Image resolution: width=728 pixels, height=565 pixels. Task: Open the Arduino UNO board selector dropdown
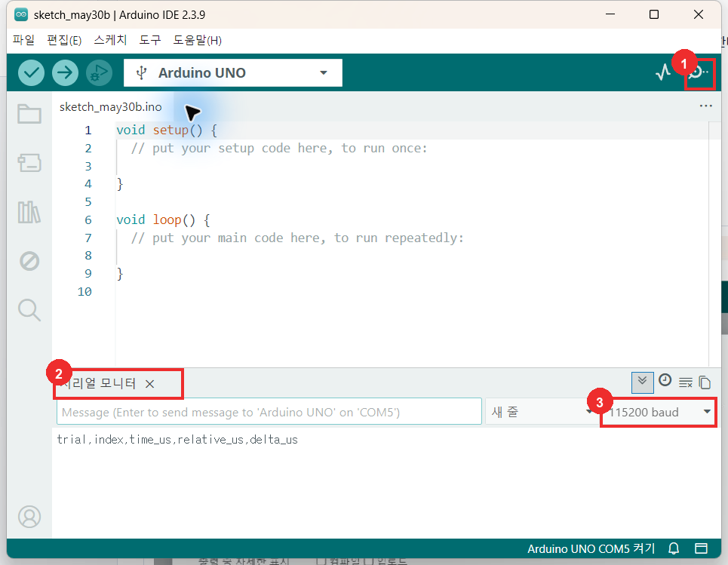tap(232, 73)
